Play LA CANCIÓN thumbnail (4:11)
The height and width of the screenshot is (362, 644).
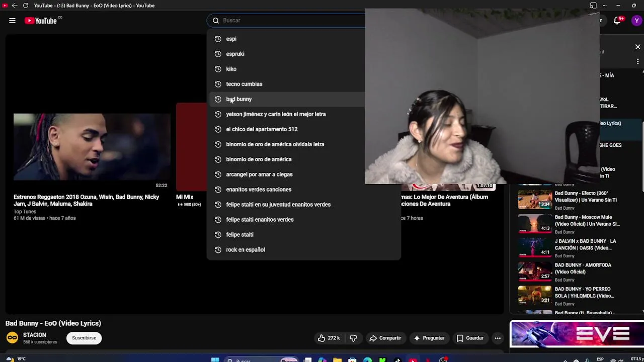tap(535, 247)
